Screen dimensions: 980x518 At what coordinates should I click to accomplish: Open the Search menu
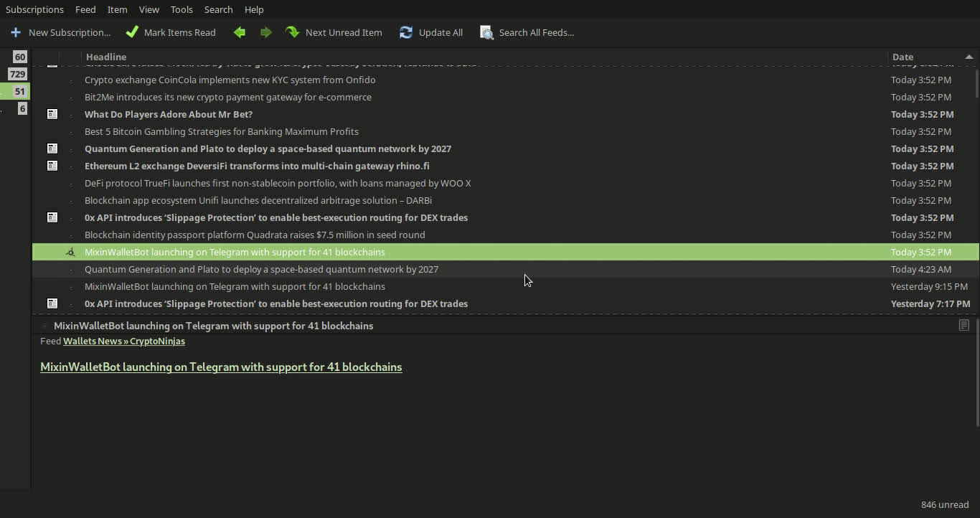(218, 9)
